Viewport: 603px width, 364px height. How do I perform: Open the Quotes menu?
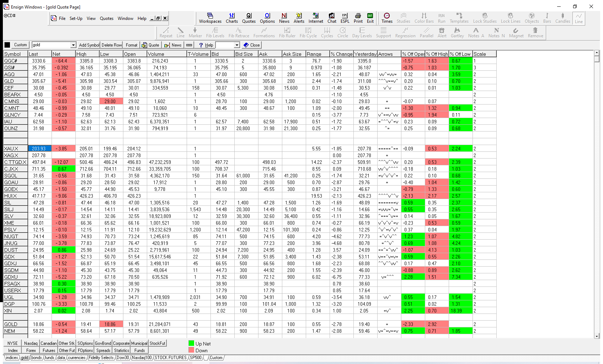pos(107,18)
